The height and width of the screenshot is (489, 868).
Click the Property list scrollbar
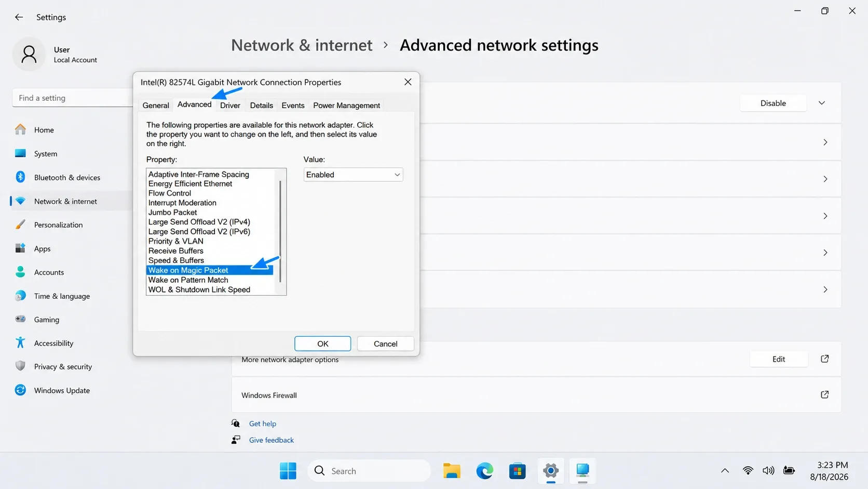(x=280, y=231)
